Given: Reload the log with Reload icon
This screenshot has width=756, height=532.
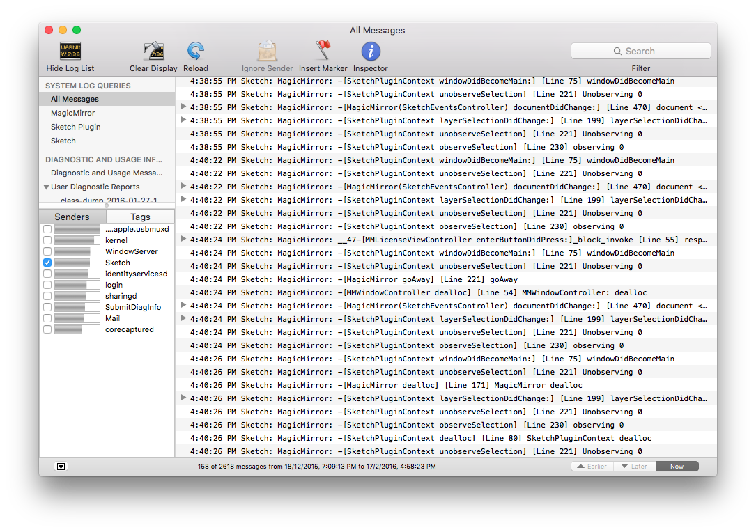Looking at the screenshot, I should pyautogui.click(x=195, y=51).
